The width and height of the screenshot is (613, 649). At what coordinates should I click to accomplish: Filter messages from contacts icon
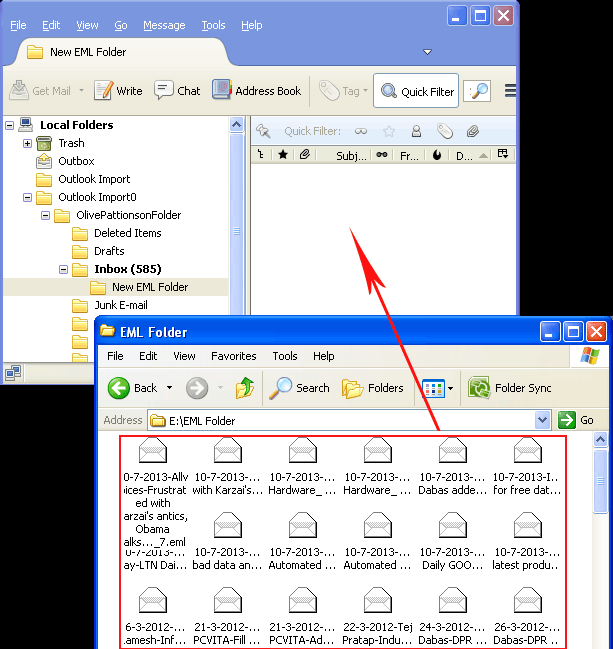(x=416, y=131)
